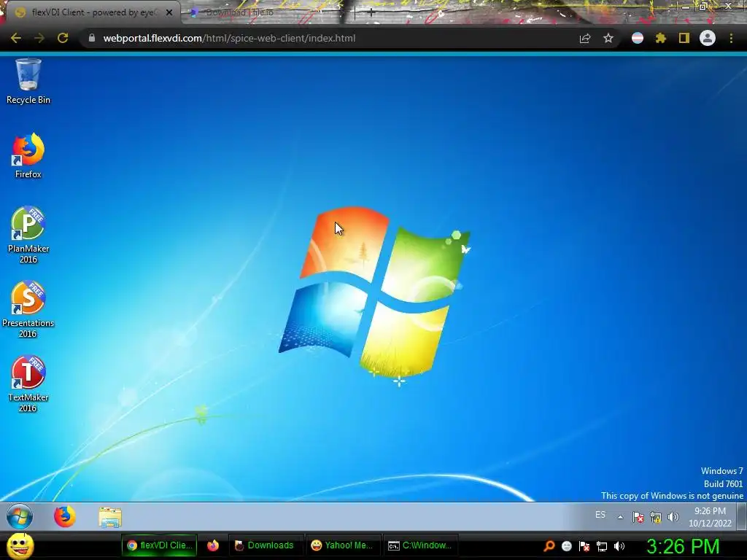Reload the flexVDI page

(63, 38)
